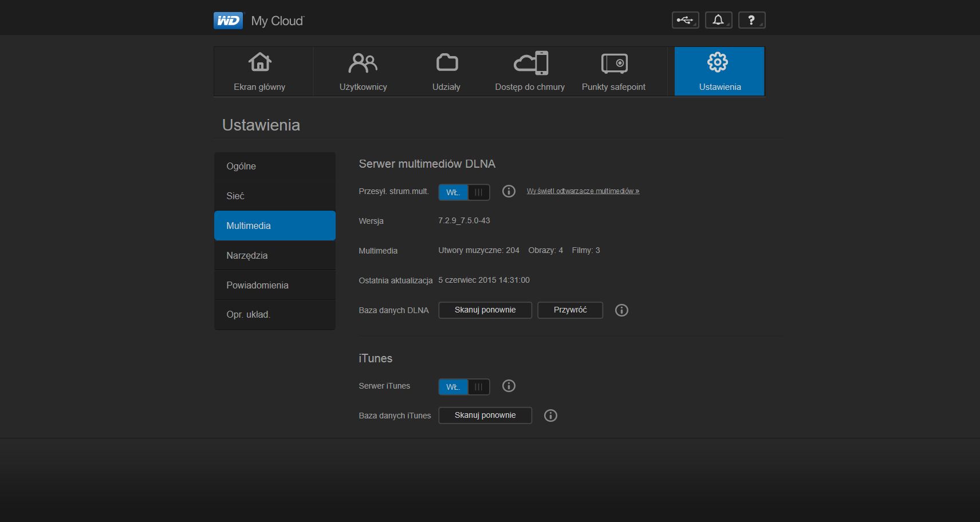Image resolution: width=980 pixels, height=522 pixels.
Task: Show info for Baza danych iTunes
Action: (550, 416)
